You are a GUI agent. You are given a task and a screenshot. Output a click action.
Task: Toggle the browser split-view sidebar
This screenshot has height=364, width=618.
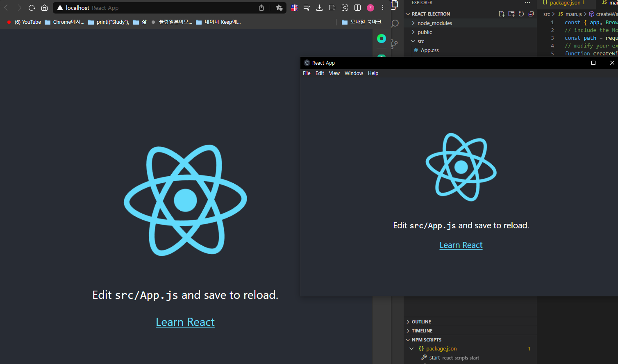tap(357, 8)
